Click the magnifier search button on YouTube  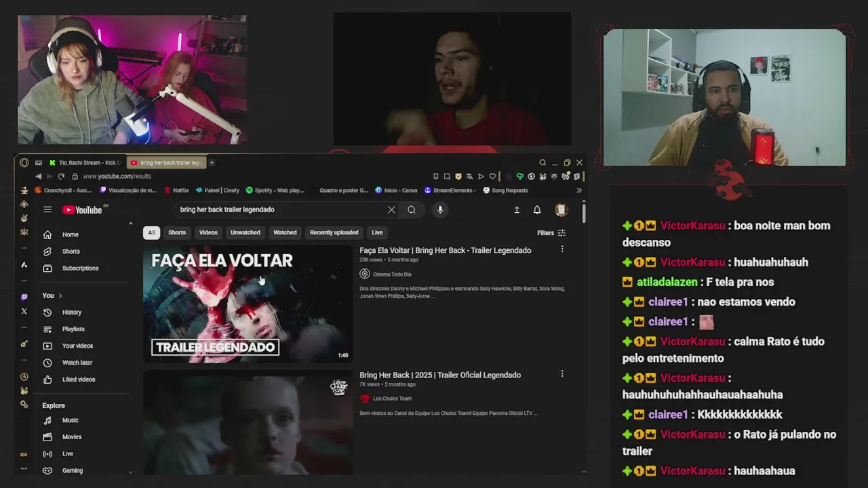pos(412,209)
